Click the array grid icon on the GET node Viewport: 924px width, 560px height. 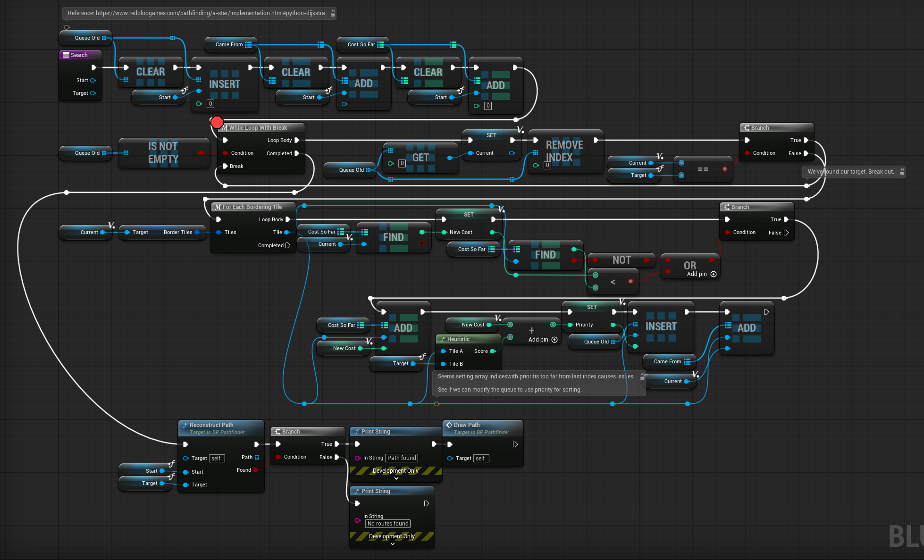click(x=390, y=150)
